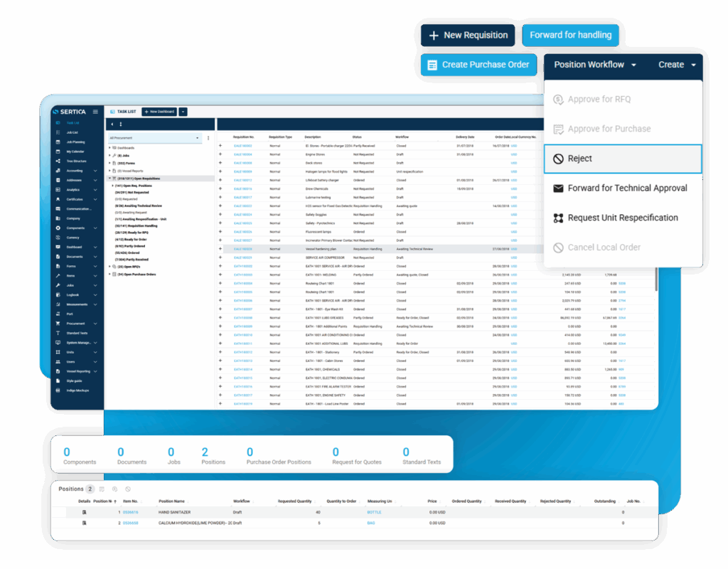Open the Create menu
Image resolution: width=728 pixels, height=569 pixels.
tap(674, 64)
